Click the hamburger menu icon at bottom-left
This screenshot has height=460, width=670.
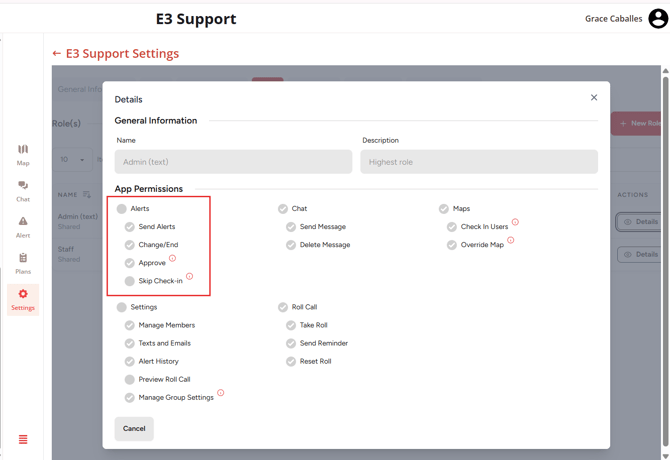tap(23, 439)
